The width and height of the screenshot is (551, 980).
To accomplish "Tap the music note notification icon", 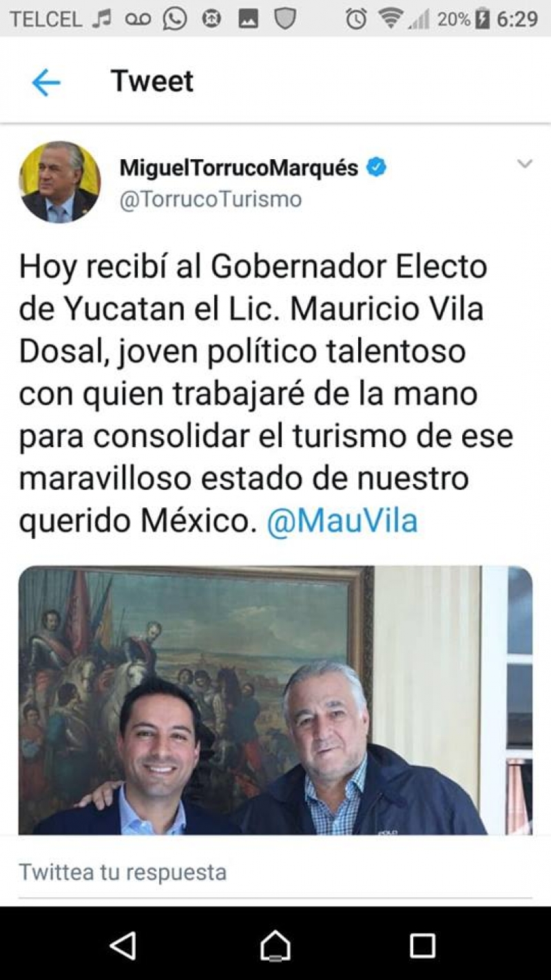I will pos(102,19).
